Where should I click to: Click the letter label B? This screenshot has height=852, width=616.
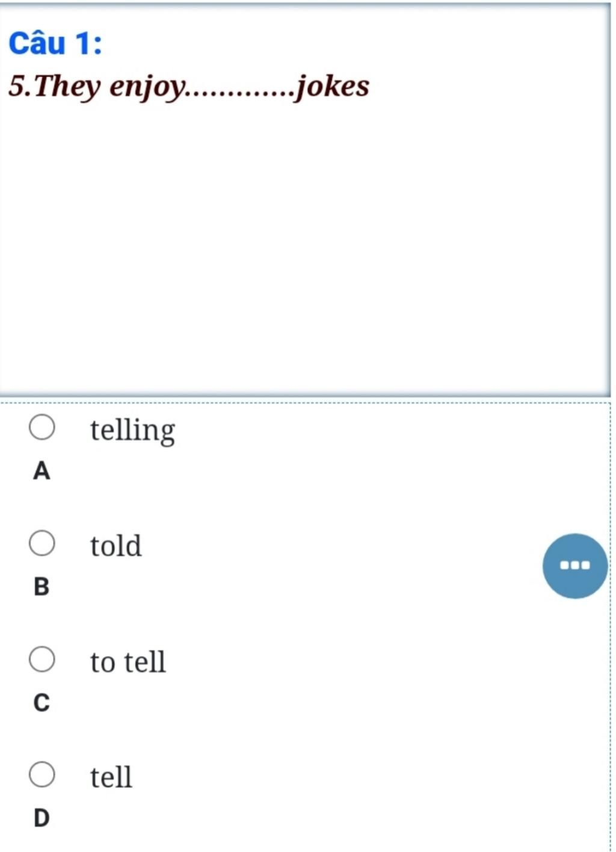(x=42, y=587)
